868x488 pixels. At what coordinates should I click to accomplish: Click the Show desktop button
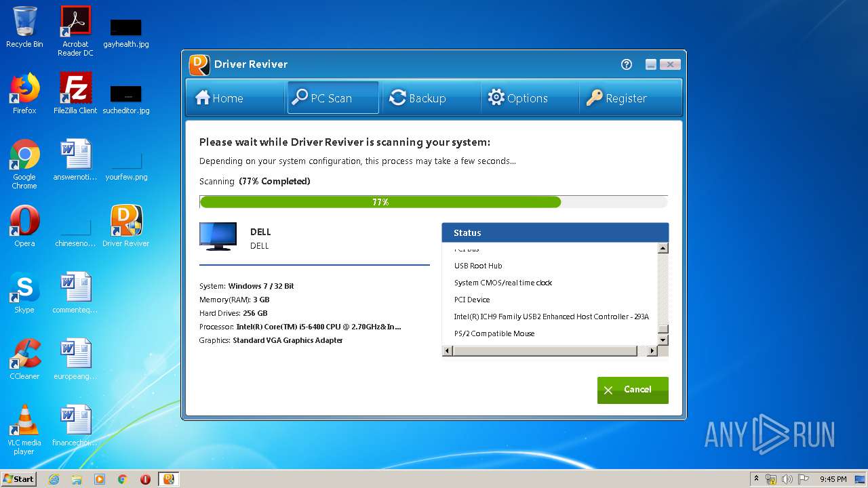coord(861,479)
